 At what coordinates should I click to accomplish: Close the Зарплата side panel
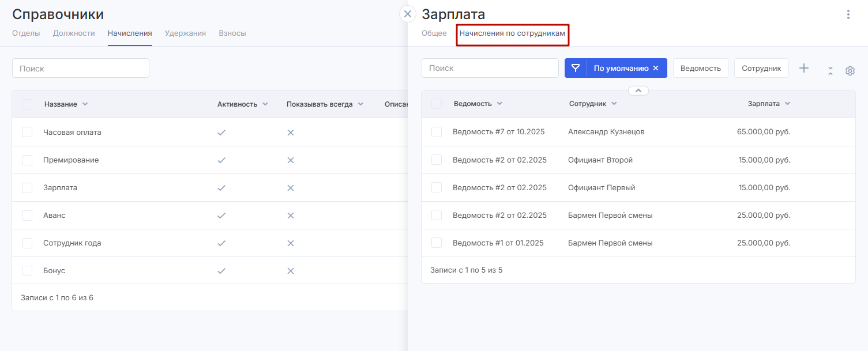click(408, 14)
